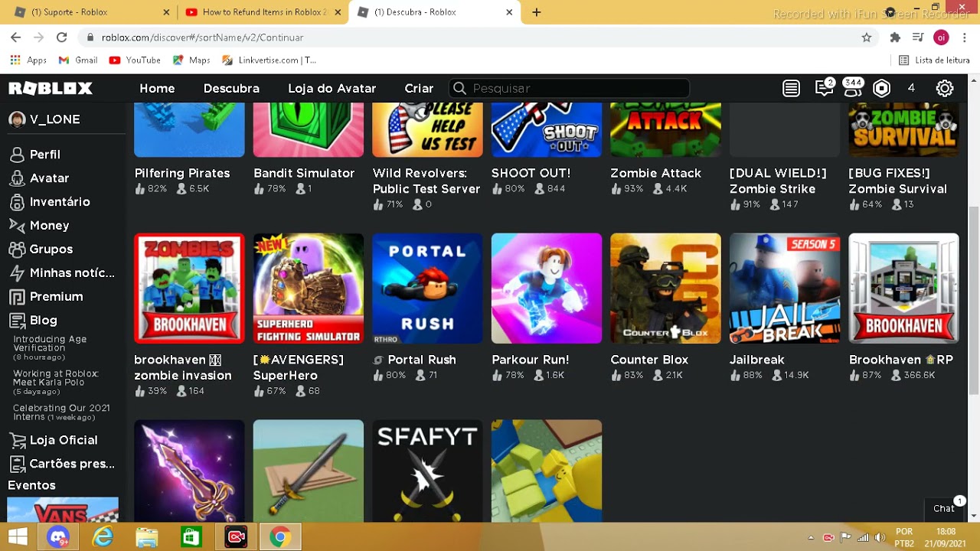
Task: Open Celebrating Our 2021 Interns post
Action: point(62,412)
